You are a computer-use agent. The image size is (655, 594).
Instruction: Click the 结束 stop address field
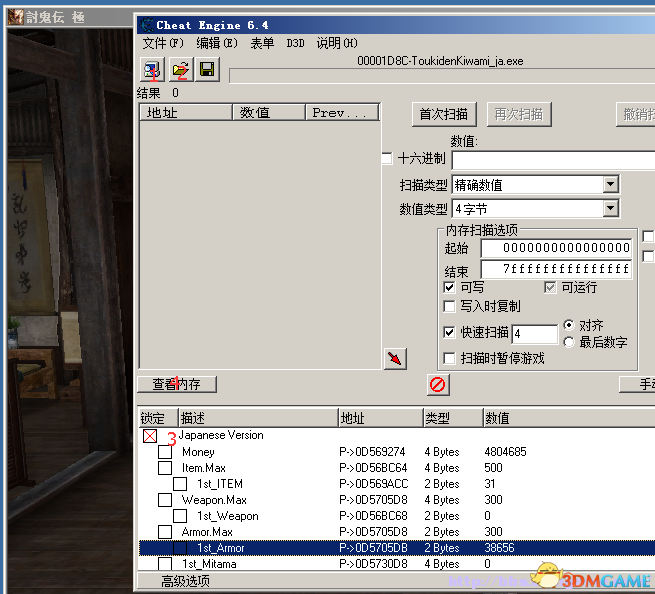click(556, 269)
